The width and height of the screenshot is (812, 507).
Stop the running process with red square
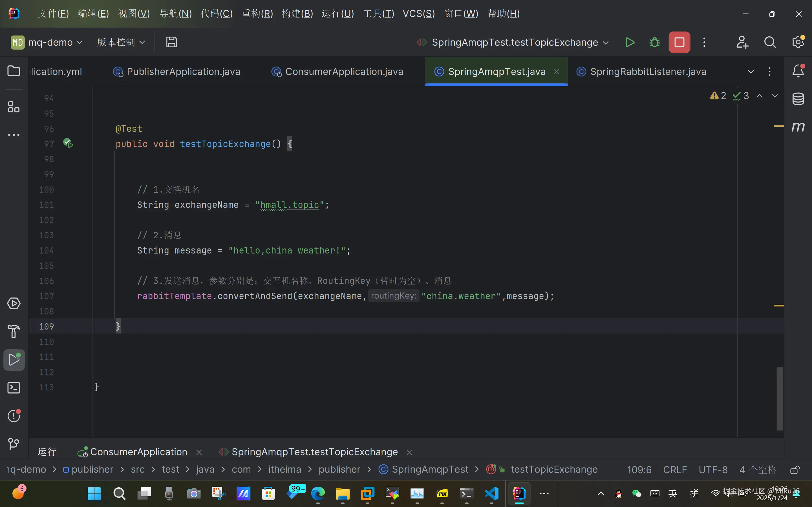679,42
